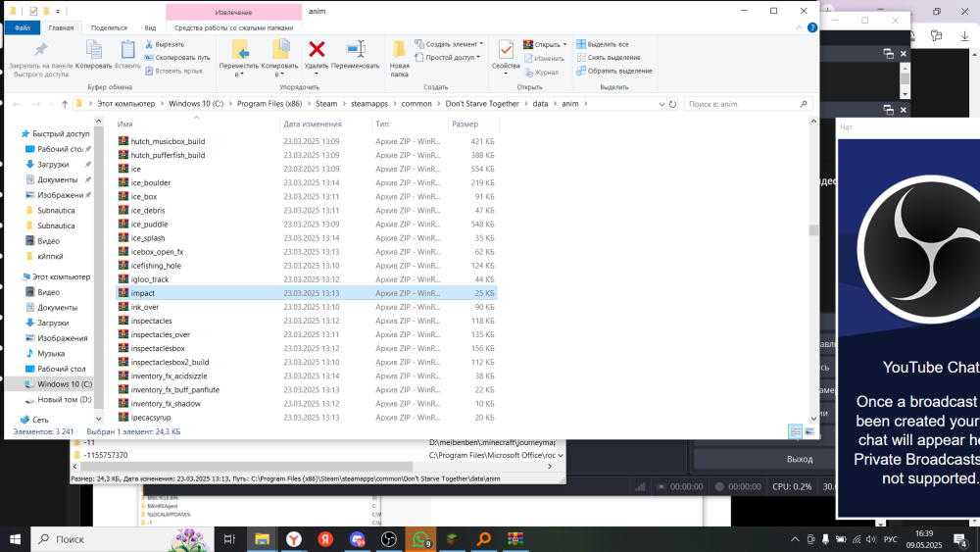The height and width of the screenshot is (552, 980).
Task: Click Обратить выделение (Invert selection)
Action: click(x=614, y=71)
